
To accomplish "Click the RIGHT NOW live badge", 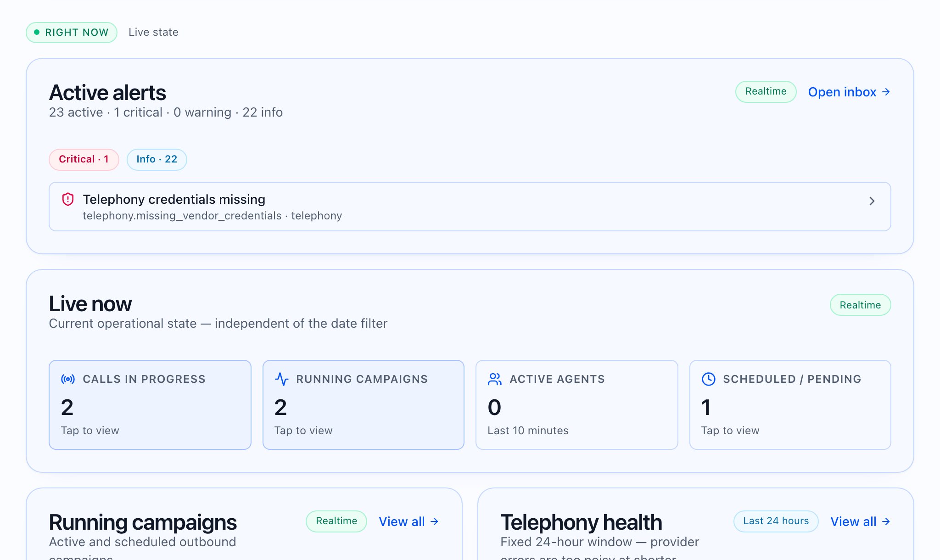I will pos(72,33).
